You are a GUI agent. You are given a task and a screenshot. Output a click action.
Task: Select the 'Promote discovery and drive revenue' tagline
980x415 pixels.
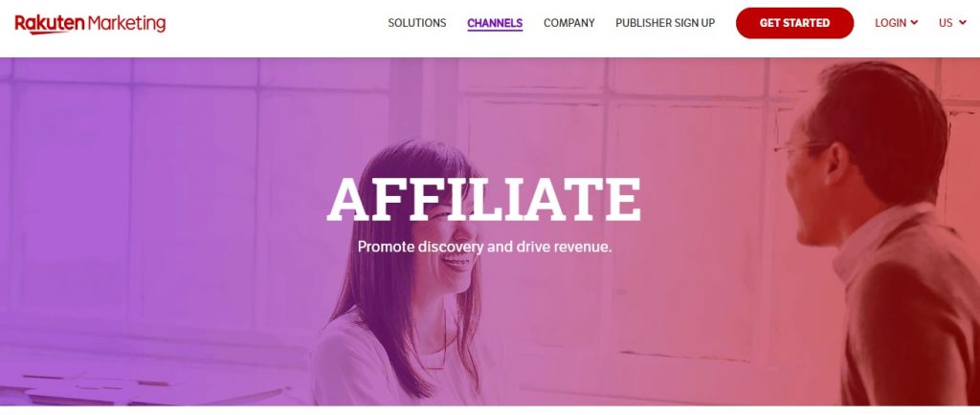[x=484, y=247]
